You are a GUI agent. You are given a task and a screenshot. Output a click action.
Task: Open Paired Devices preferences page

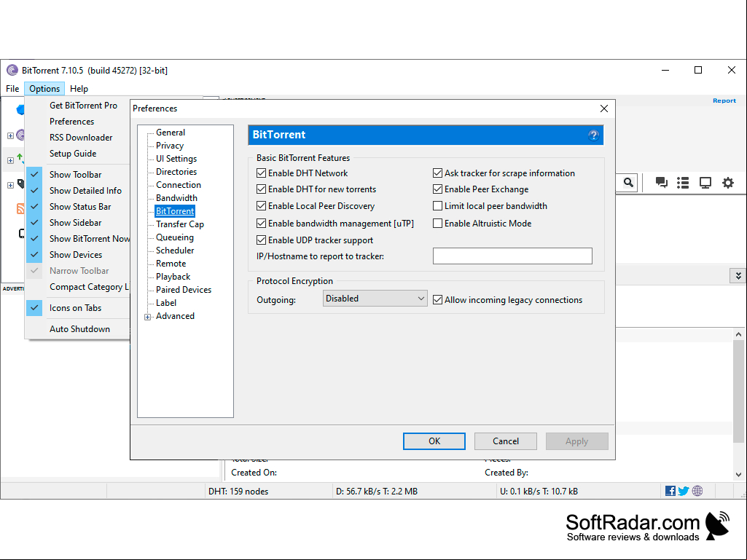184,290
